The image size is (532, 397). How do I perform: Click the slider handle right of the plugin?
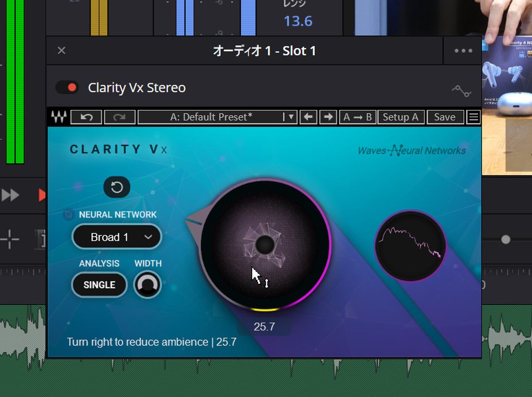[506, 240]
